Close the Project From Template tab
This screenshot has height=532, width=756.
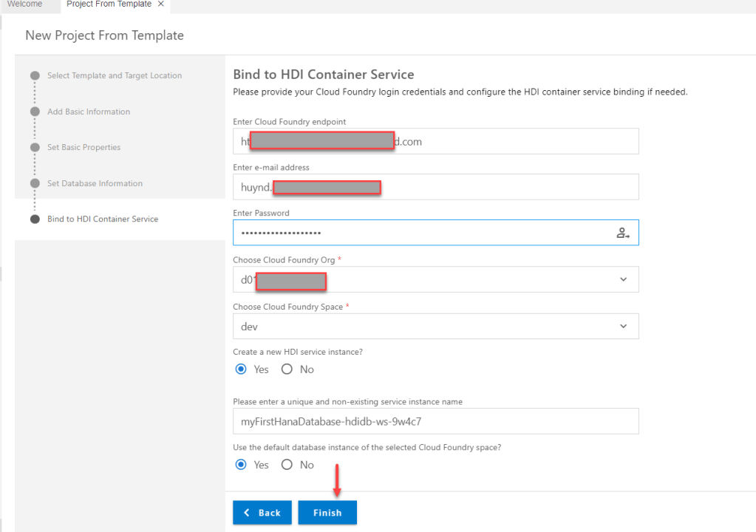coord(161,4)
